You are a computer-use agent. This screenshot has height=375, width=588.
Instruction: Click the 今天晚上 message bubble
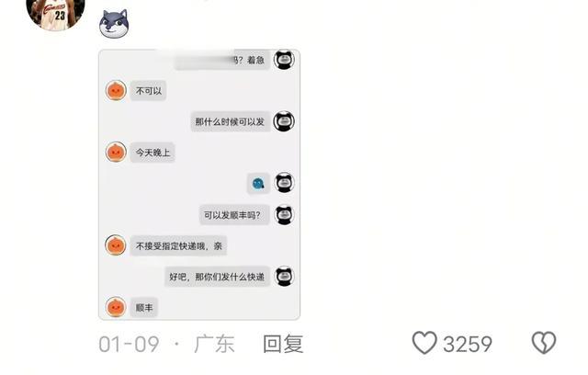pyautogui.click(x=153, y=153)
